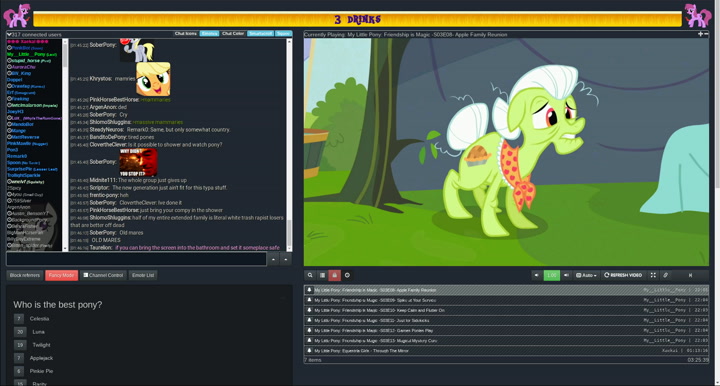Click the link icon next to fullscreen
Image resolution: width=720 pixels, height=386 pixels.
[665, 275]
